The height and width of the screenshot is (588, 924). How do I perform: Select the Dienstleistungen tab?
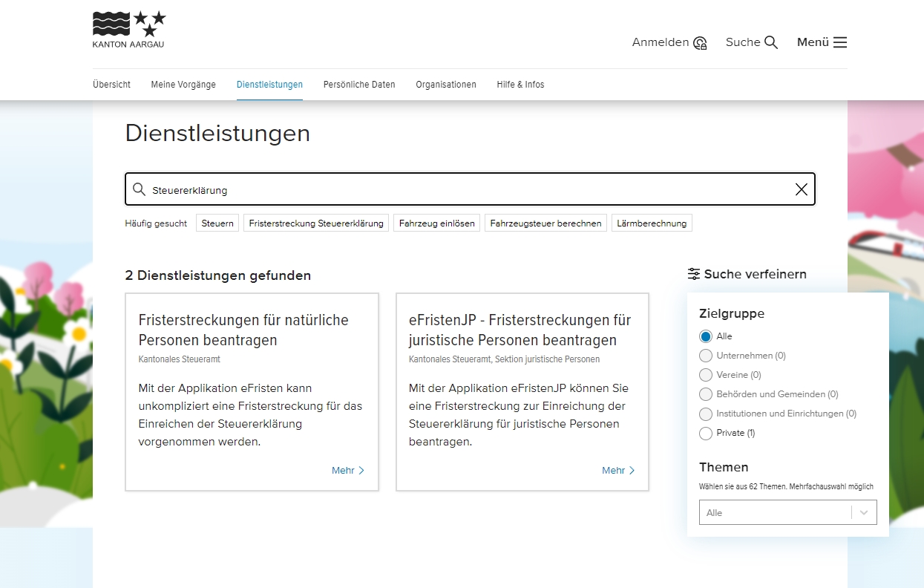click(269, 85)
